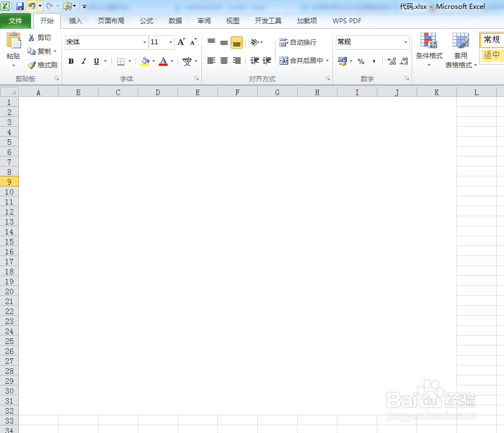Image resolution: width=504 pixels, height=433 pixels.
Task: Toggle bold formatting
Action: [x=71, y=61]
